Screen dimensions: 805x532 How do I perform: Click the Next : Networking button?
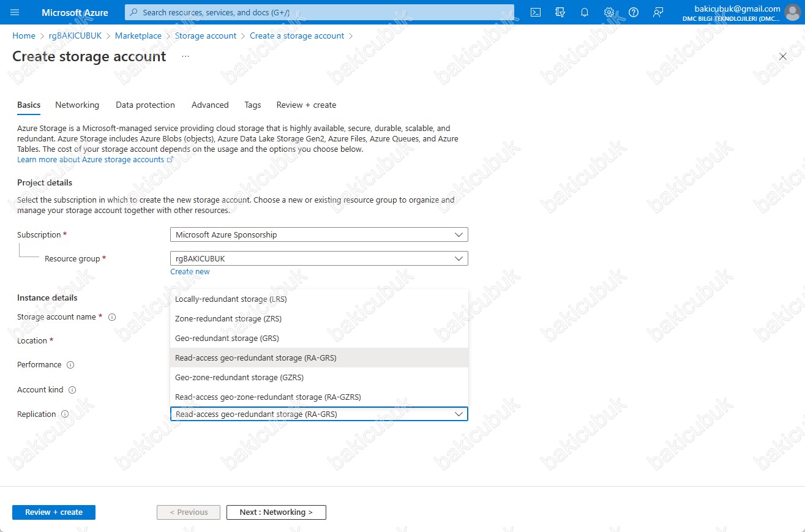click(x=276, y=512)
